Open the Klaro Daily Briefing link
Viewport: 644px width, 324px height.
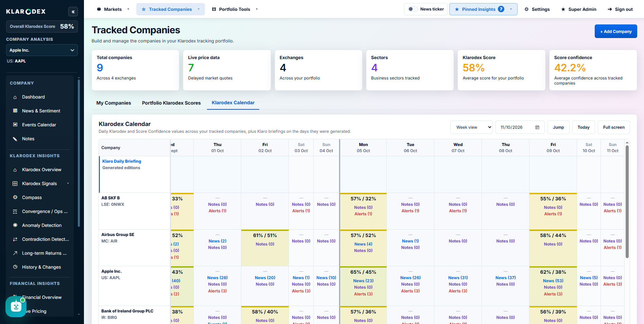pyautogui.click(x=122, y=161)
